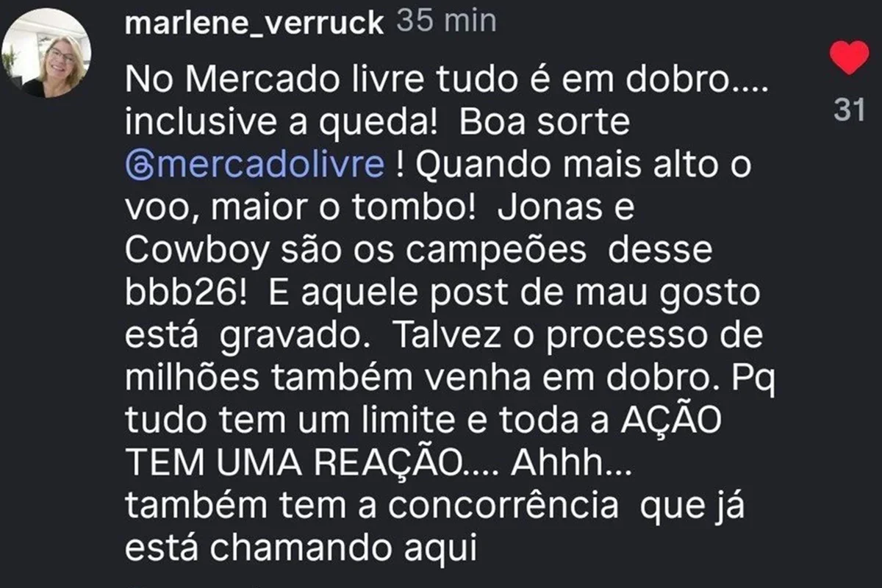Open marlene_verruck's profile picture

point(46,53)
